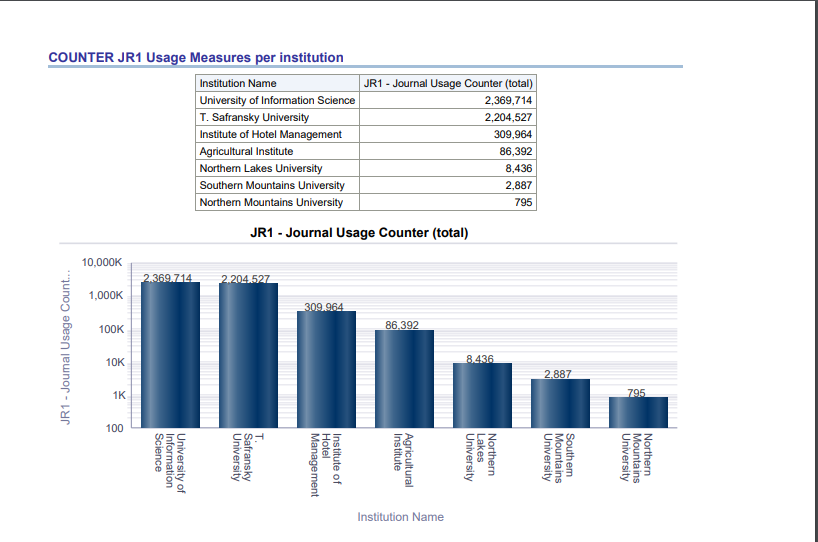Screen dimensions: 818x542
Task: Click the Institution Name x-axis title
Action: tap(400, 517)
